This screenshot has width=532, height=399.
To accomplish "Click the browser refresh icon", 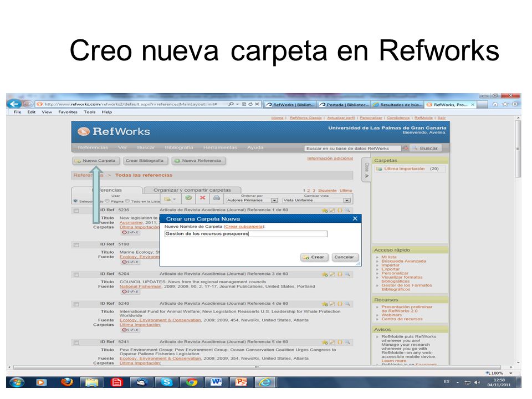I will [x=250, y=104].
